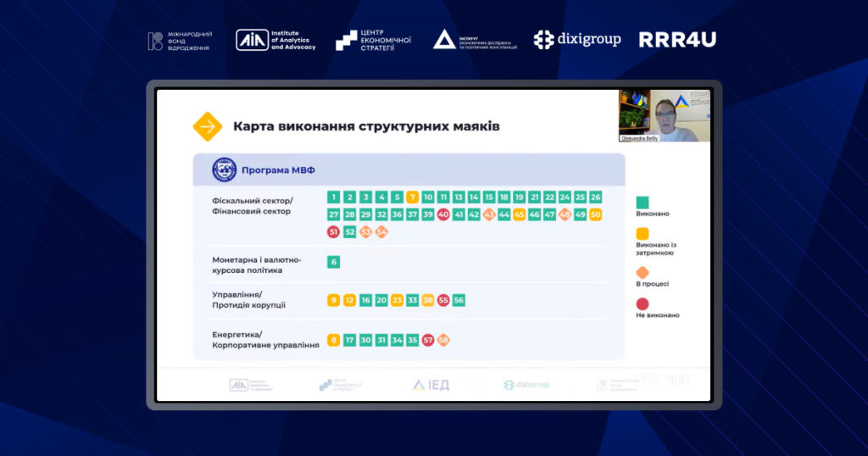Click the yellow beacon number 7
The height and width of the screenshot is (456, 868).
[x=412, y=197]
